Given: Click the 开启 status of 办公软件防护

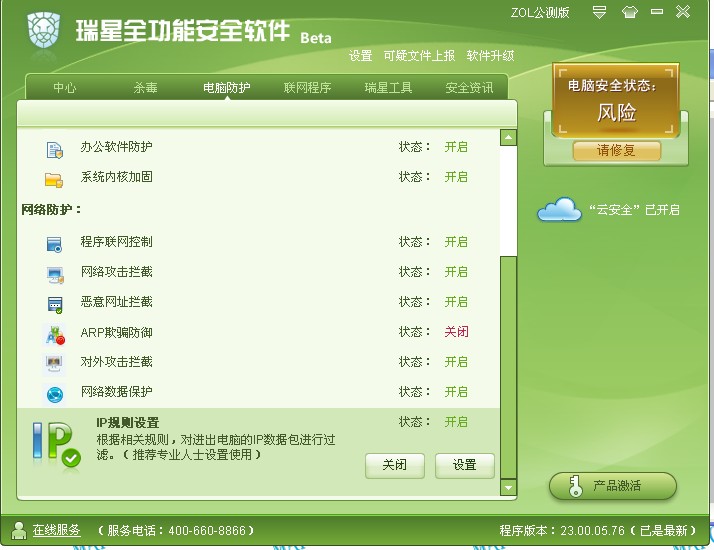Looking at the screenshot, I should (x=456, y=147).
